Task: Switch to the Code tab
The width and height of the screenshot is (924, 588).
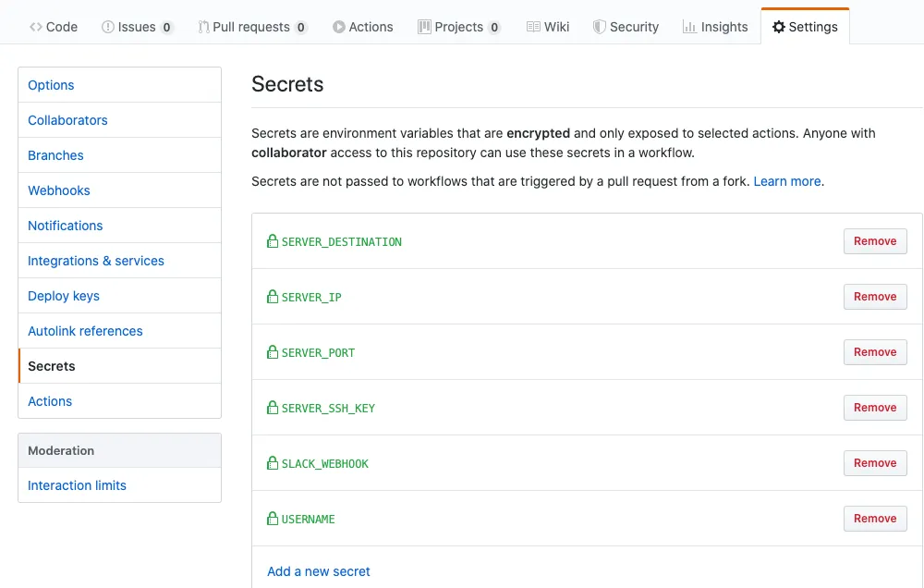Action: [54, 27]
